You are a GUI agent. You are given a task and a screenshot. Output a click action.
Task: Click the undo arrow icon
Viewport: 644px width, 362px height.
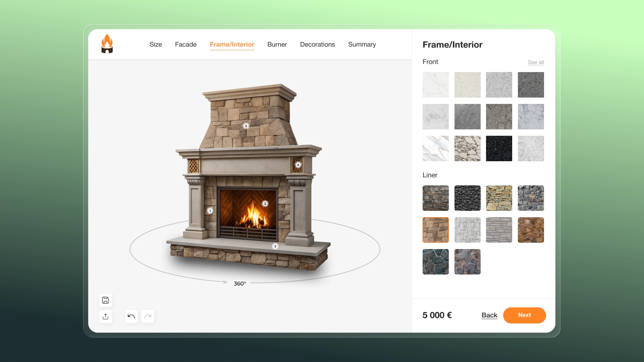pyautogui.click(x=131, y=316)
